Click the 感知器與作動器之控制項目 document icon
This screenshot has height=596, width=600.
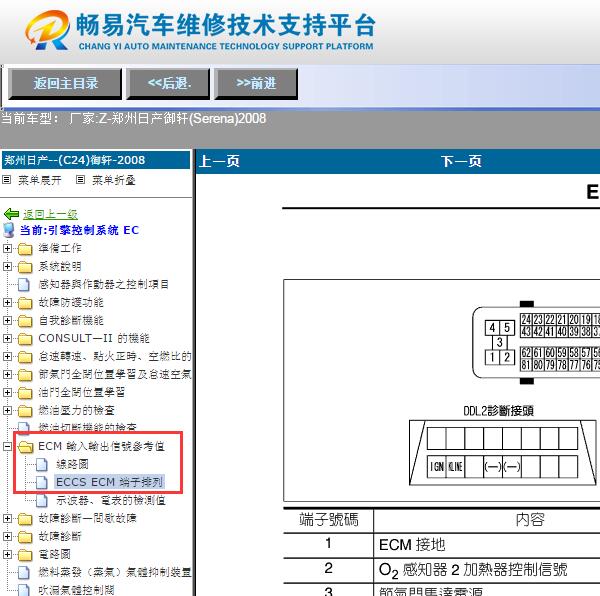pos(24,284)
